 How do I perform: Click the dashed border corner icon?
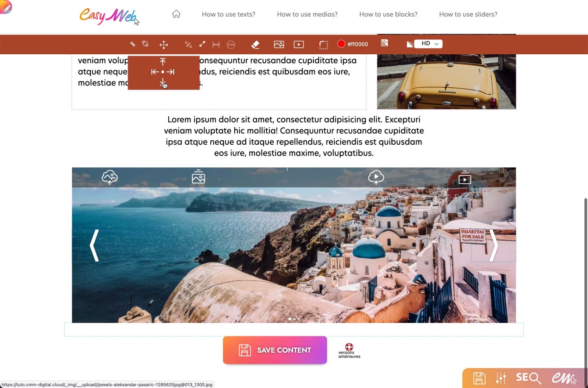[323, 44]
